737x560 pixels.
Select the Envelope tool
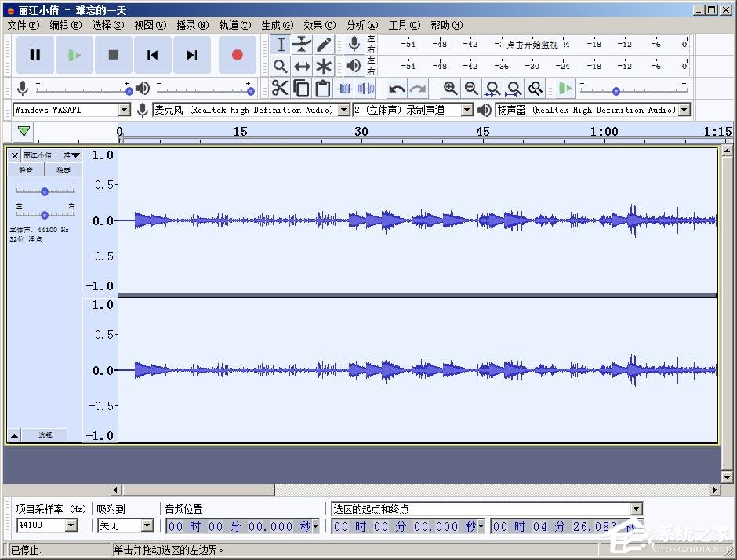(x=302, y=45)
